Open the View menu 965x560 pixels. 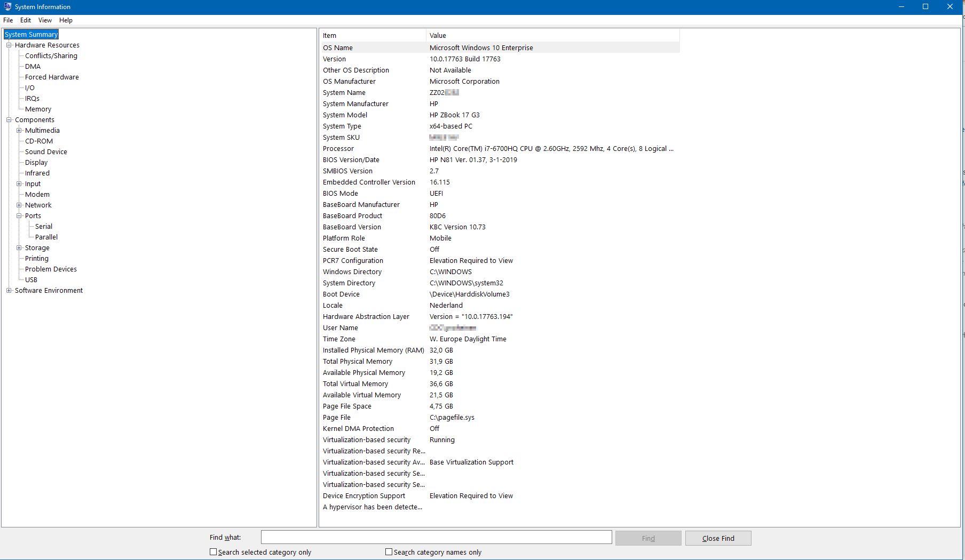[45, 20]
